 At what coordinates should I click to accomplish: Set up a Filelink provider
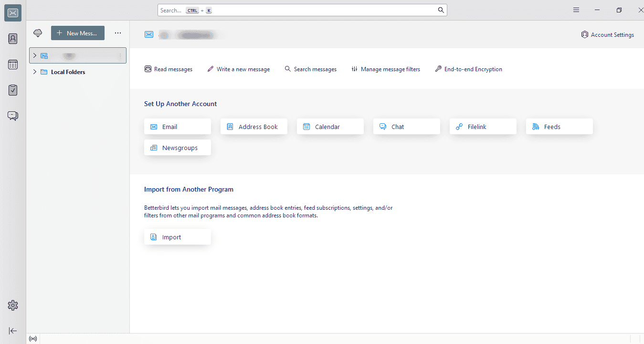(483, 127)
